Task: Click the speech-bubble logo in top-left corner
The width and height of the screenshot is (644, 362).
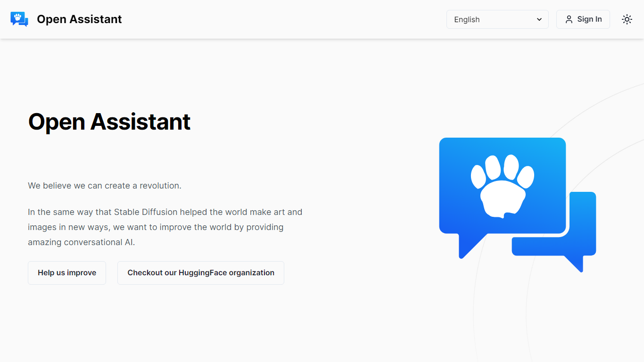Action: click(x=19, y=19)
